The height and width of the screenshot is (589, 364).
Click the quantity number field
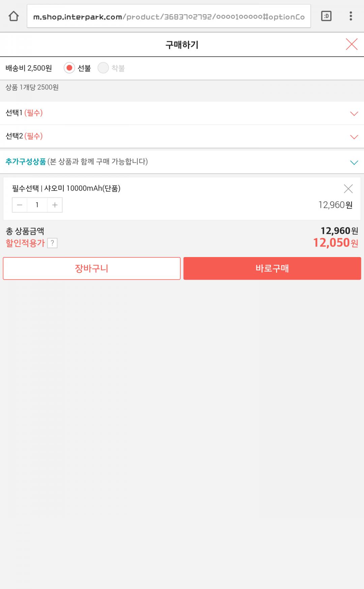(37, 205)
